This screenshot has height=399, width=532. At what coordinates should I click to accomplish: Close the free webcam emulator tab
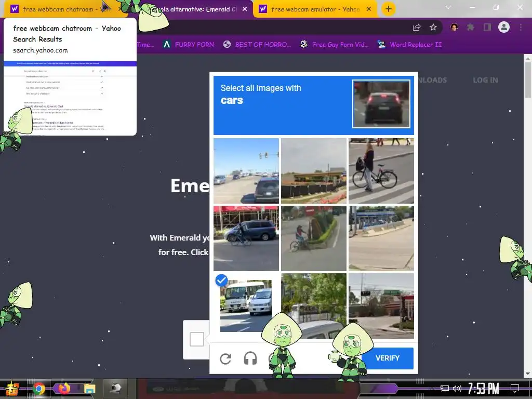click(x=369, y=9)
